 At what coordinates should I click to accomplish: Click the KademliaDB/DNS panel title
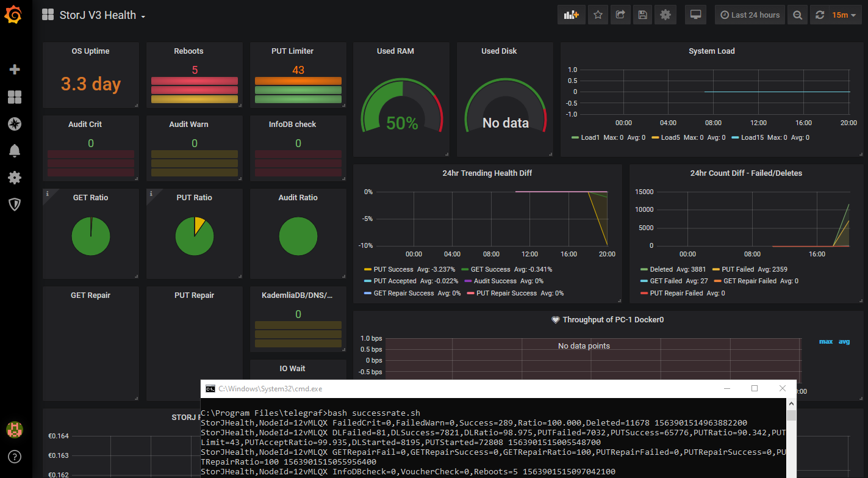(x=298, y=295)
